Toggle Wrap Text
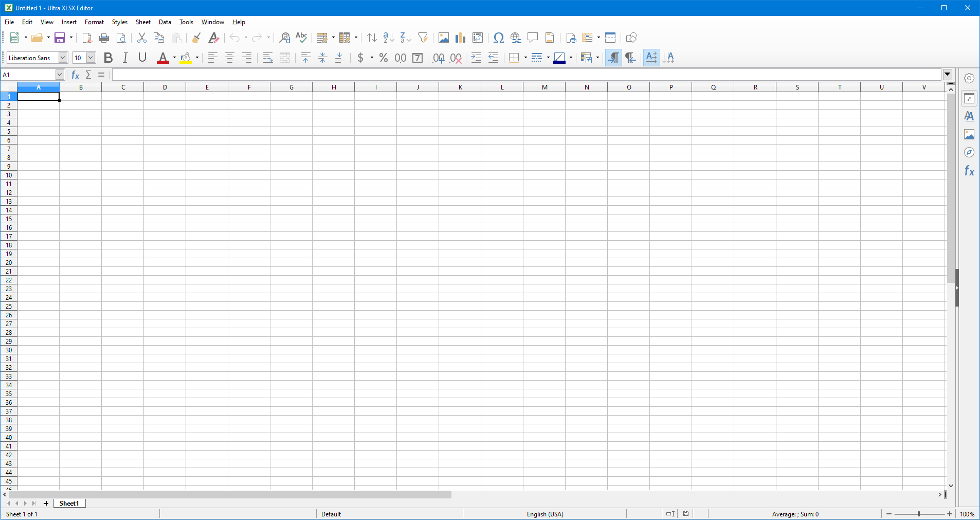The height and width of the screenshot is (520, 980). (x=268, y=58)
